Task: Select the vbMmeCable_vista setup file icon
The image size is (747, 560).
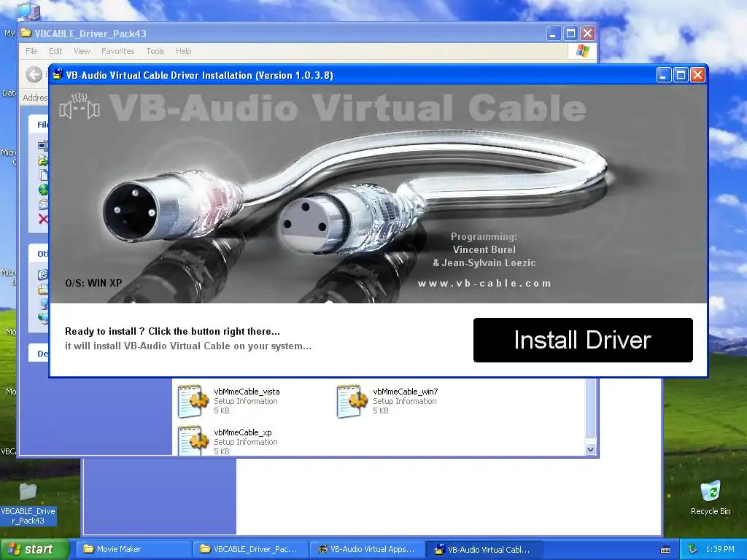Action: click(193, 402)
